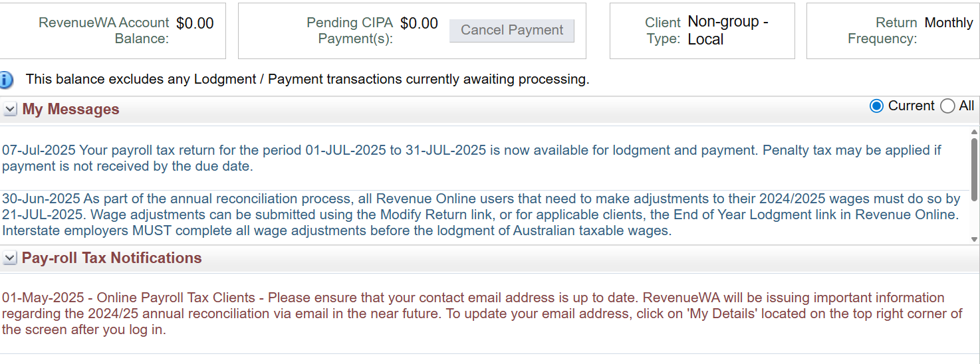Select the Current messages radio button
Image resolution: width=980 pixels, height=364 pixels.
pyautogui.click(x=876, y=106)
